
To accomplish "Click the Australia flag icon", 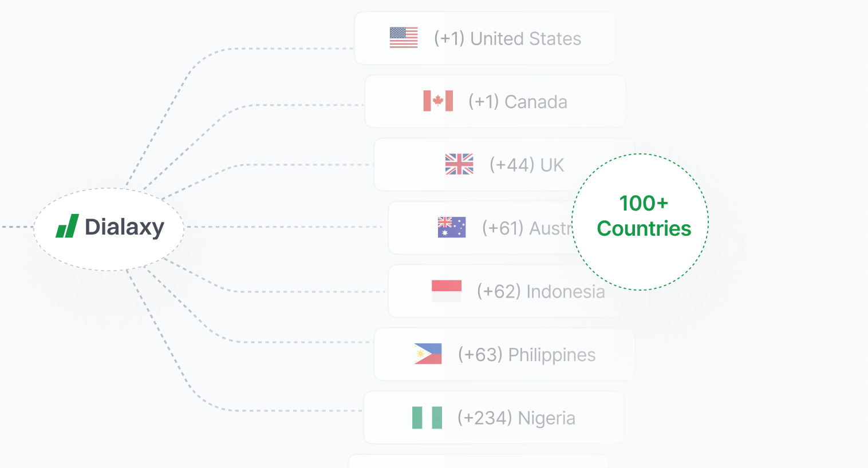I will point(452,227).
